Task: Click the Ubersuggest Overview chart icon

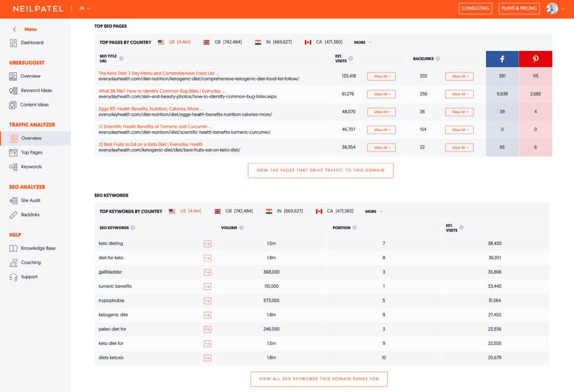Action: point(13,76)
